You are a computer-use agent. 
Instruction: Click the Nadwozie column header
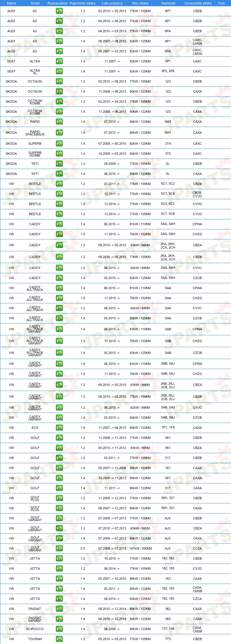pyautogui.click(x=168, y=3)
